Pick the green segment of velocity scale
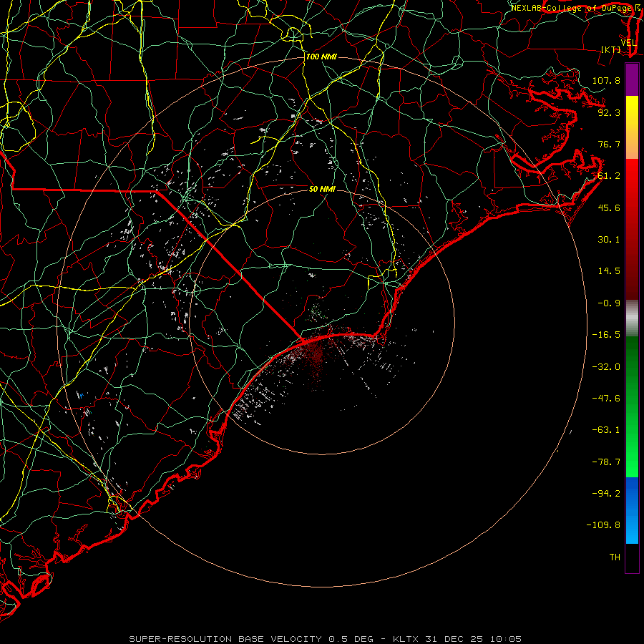The height and width of the screenshot is (644, 644). click(632, 406)
